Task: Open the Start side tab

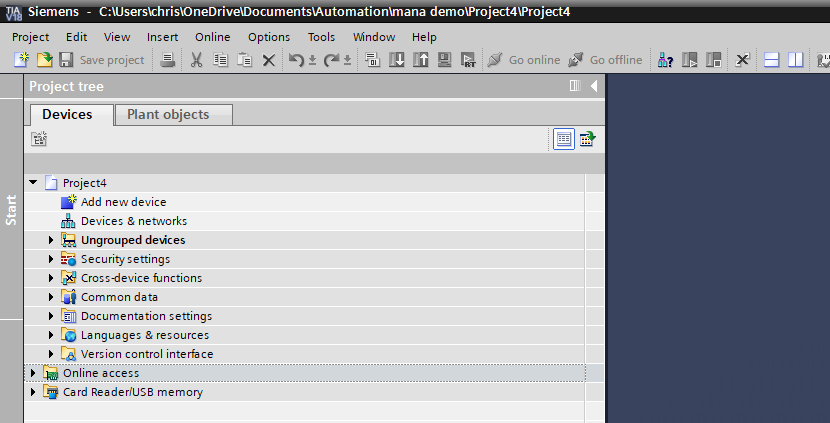Action: pyautogui.click(x=11, y=210)
